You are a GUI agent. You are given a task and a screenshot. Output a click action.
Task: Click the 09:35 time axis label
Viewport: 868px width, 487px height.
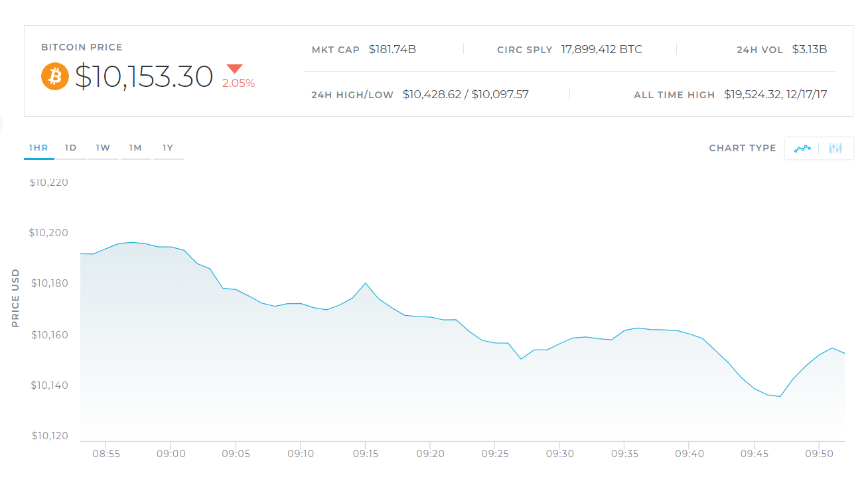click(624, 454)
